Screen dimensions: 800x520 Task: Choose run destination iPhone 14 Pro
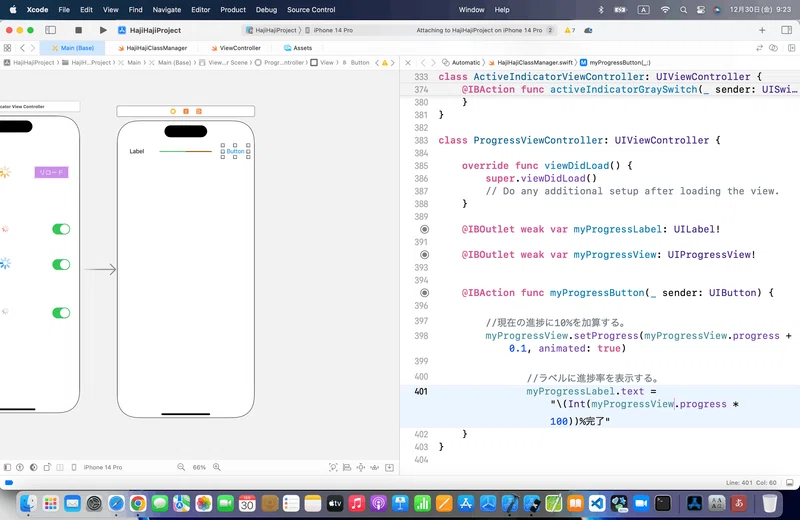click(x=329, y=30)
